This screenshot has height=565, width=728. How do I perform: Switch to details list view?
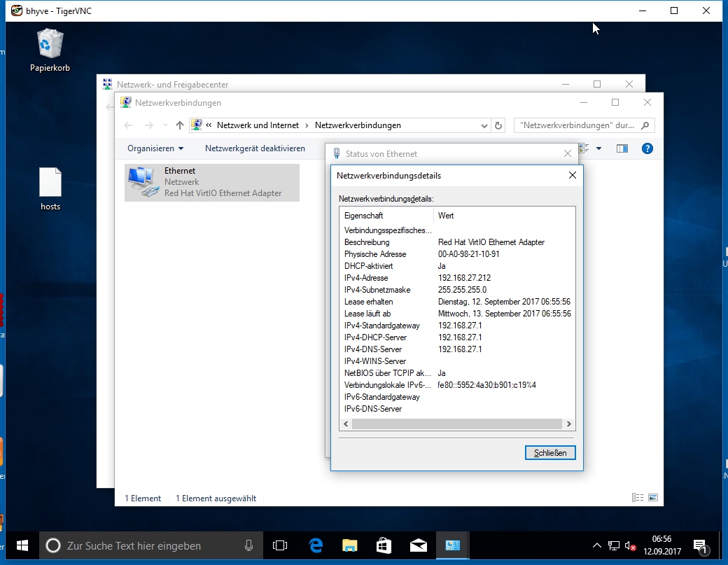[x=638, y=498]
